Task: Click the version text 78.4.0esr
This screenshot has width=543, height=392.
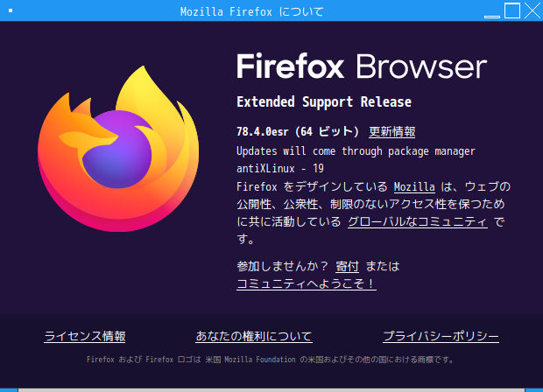Action: pos(263,132)
